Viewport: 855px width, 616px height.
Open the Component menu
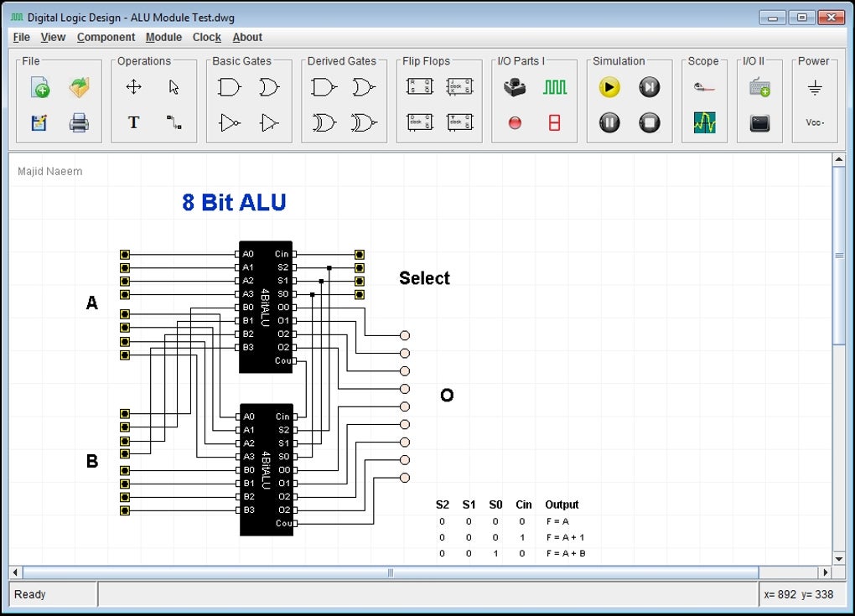tap(106, 37)
